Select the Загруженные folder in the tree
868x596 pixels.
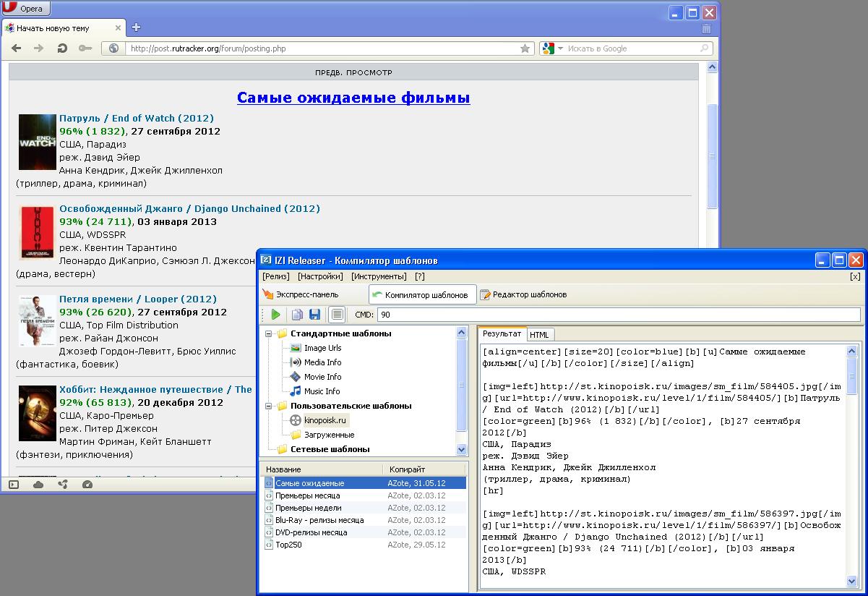330,435
